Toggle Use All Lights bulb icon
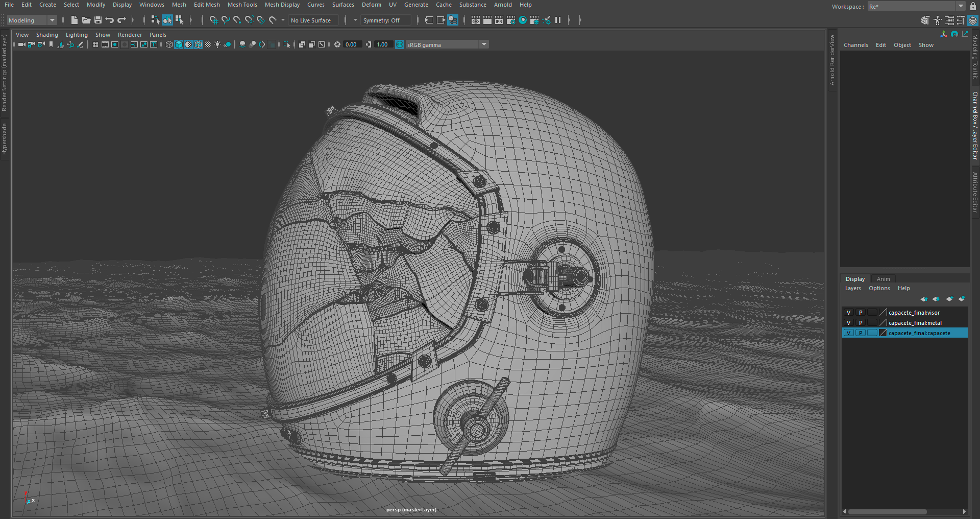The image size is (980, 519). (217, 44)
